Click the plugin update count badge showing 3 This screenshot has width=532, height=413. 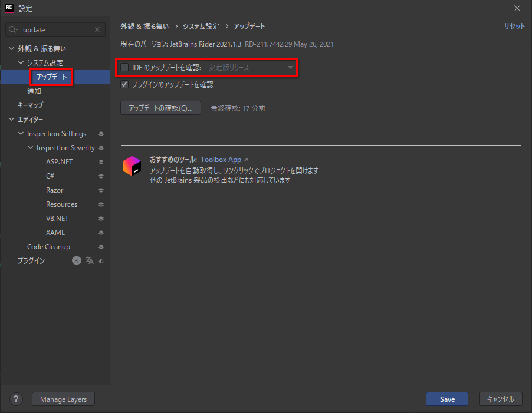coord(76,260)
